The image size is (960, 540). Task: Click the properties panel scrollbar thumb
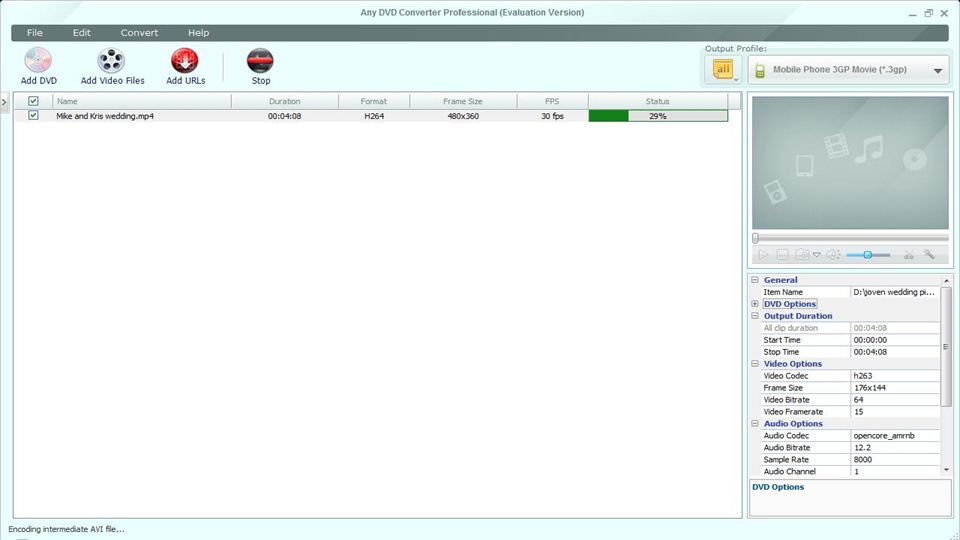(x=946, y=347)
